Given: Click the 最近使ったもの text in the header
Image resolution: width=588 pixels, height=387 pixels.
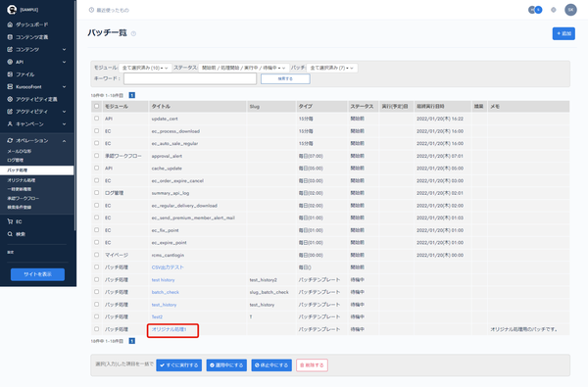Looking at the screenshot, I should coord(113,10).
